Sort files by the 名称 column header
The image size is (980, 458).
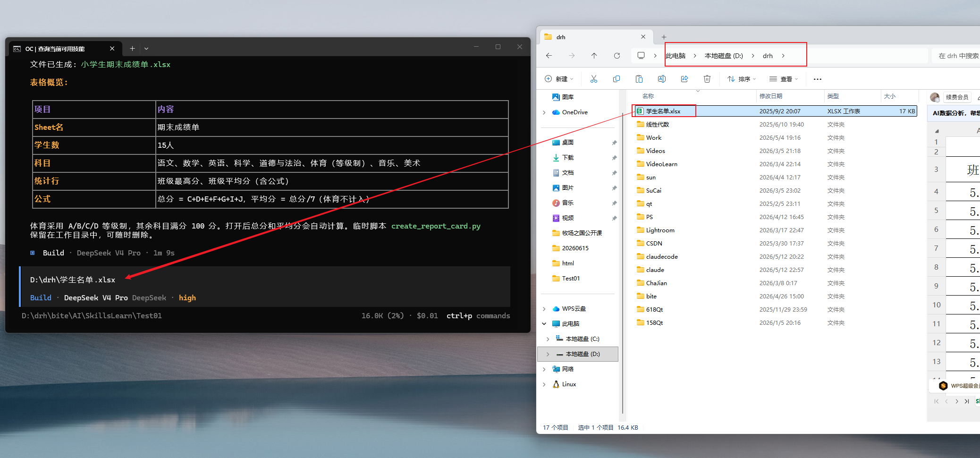click(648, 96)
